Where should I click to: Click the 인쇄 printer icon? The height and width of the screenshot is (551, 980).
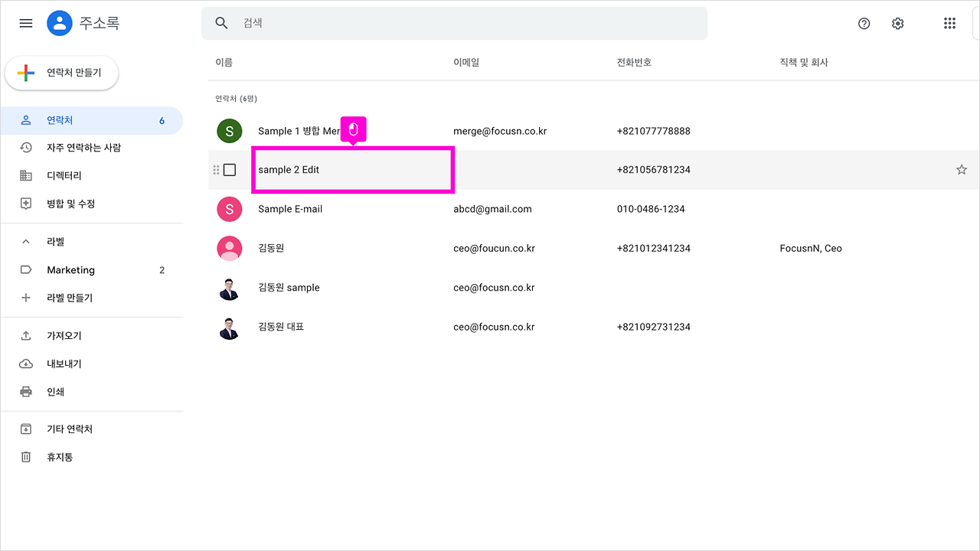[24, 391]
